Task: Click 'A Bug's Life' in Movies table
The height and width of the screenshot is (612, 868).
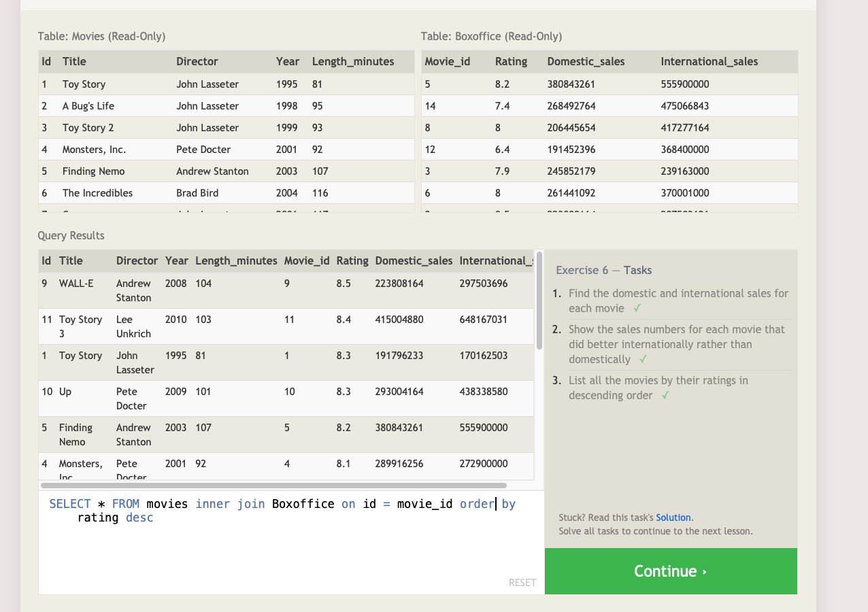Action: (x=88, y=106)
